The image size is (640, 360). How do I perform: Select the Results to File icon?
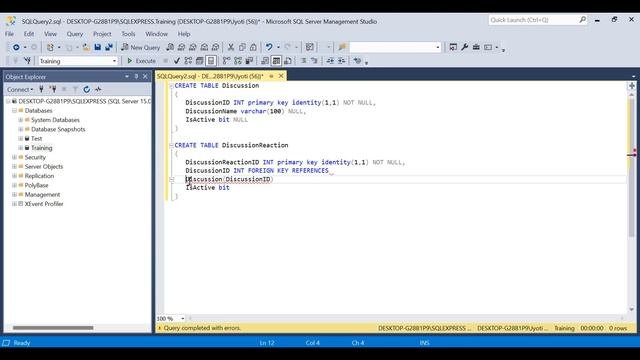(x=288, y=61)
